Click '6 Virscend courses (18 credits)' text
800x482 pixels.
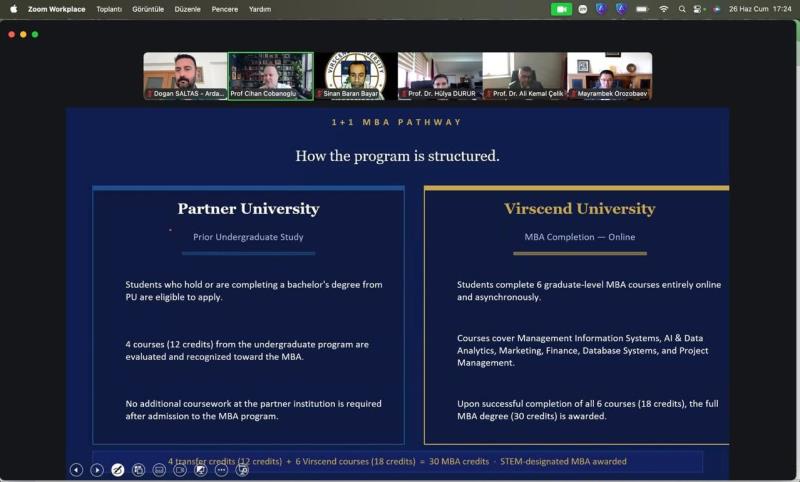coord(355,461)
